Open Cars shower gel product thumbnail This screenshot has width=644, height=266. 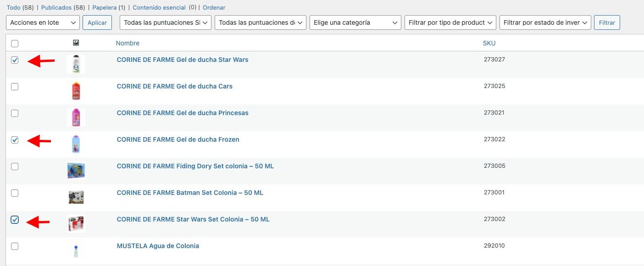coord(76,91)
